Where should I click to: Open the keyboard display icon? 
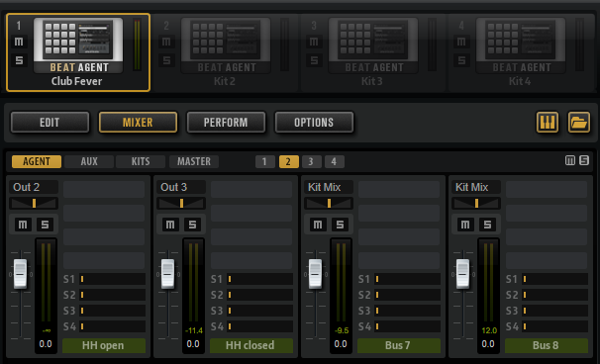point(548,123)
